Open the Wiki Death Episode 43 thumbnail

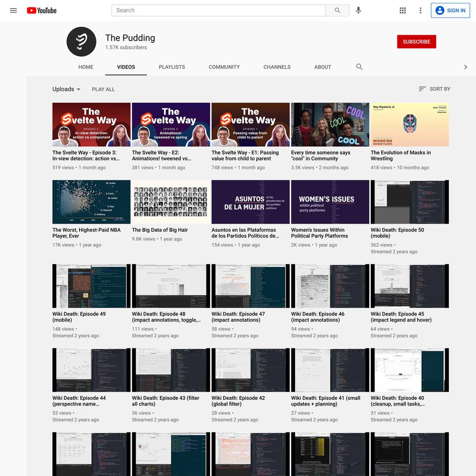point(171,370)
